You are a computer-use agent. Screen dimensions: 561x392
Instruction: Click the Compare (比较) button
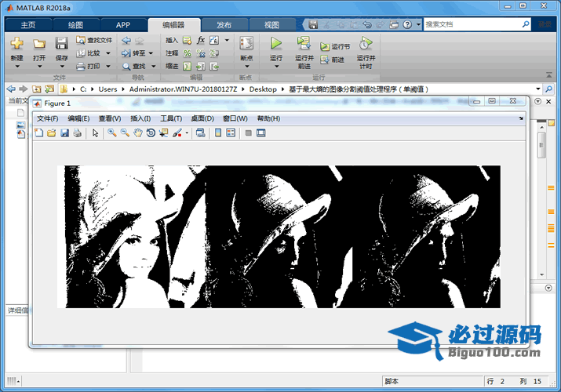point(89,53)
